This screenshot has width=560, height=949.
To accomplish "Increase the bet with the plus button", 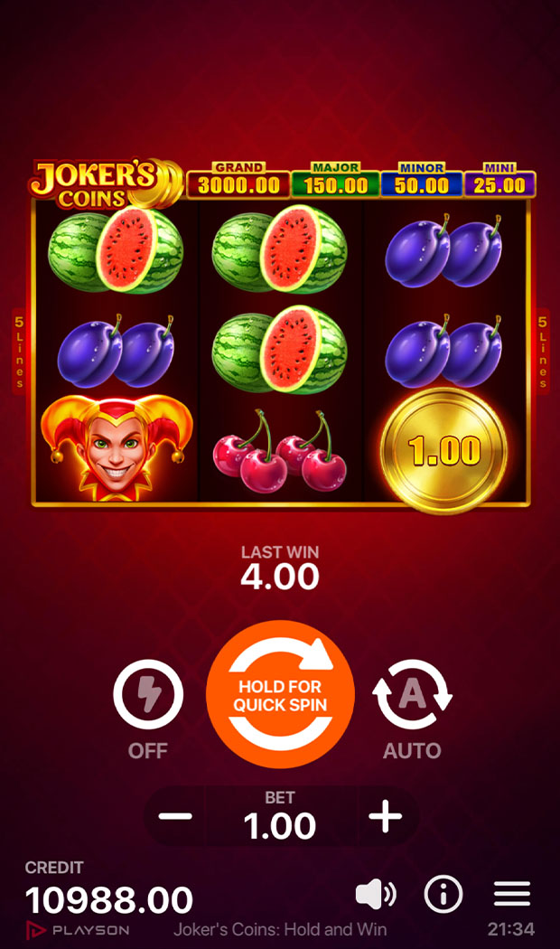I will (386, 816).
